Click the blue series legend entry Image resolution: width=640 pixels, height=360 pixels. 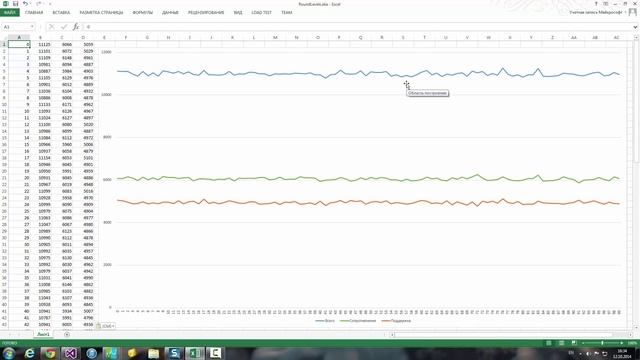(325, 321)
